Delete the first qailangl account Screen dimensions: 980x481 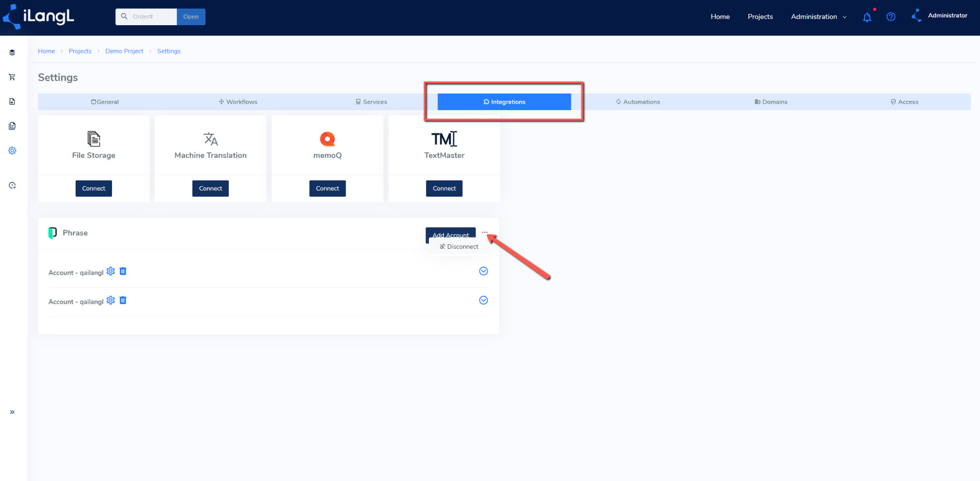pos(123,272)
